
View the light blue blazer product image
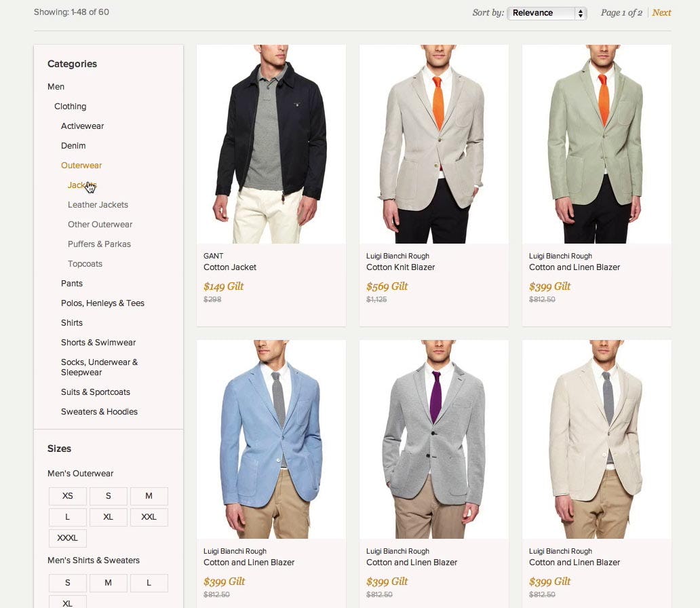(271, 439)
